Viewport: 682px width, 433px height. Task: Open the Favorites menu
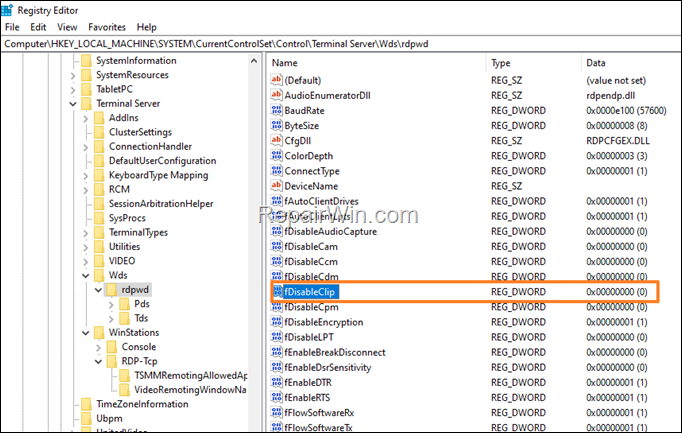(x=107, y=27)
